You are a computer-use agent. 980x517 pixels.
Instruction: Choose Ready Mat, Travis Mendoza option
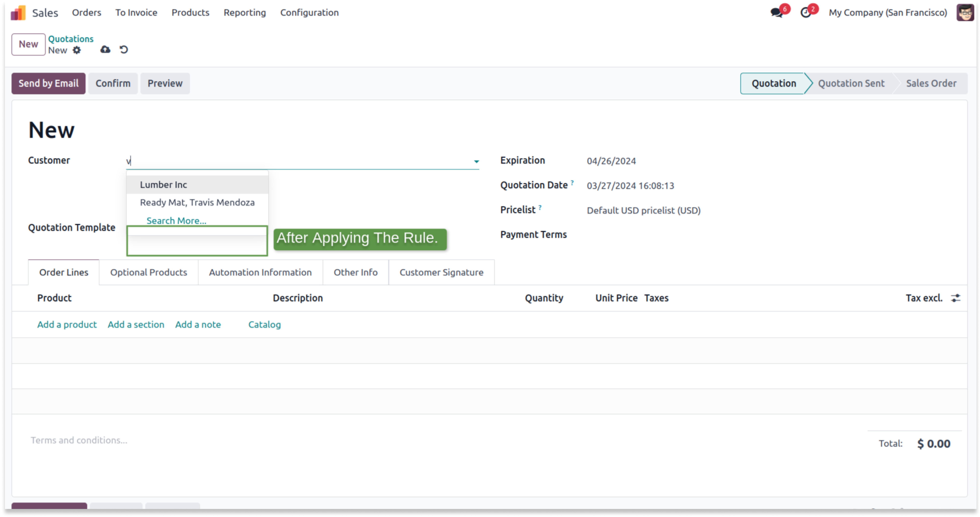point(197,203)
